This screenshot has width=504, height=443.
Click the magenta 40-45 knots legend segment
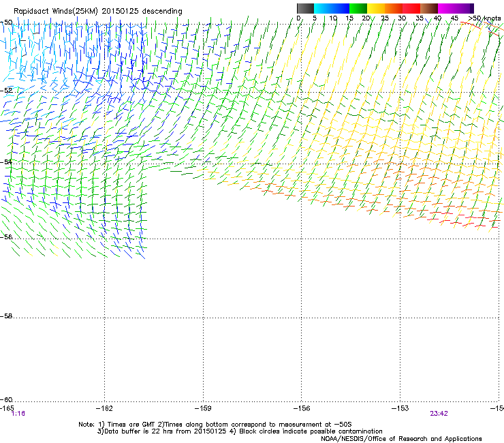[x=447, y=8]
